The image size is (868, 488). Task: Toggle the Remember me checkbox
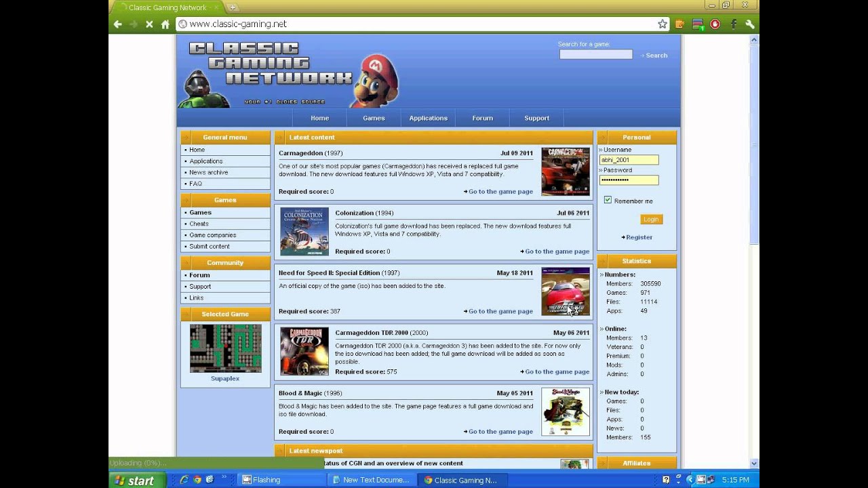pos(608,200)
